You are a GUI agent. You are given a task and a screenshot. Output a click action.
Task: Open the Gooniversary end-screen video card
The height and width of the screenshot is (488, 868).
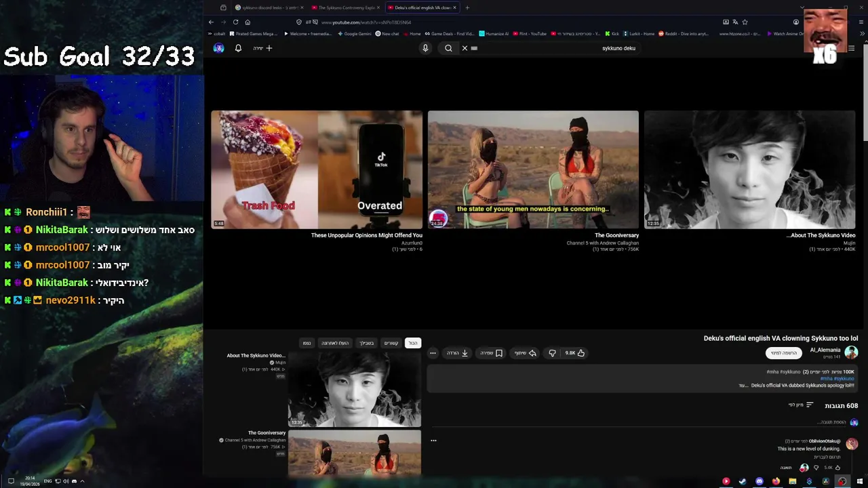533,169
